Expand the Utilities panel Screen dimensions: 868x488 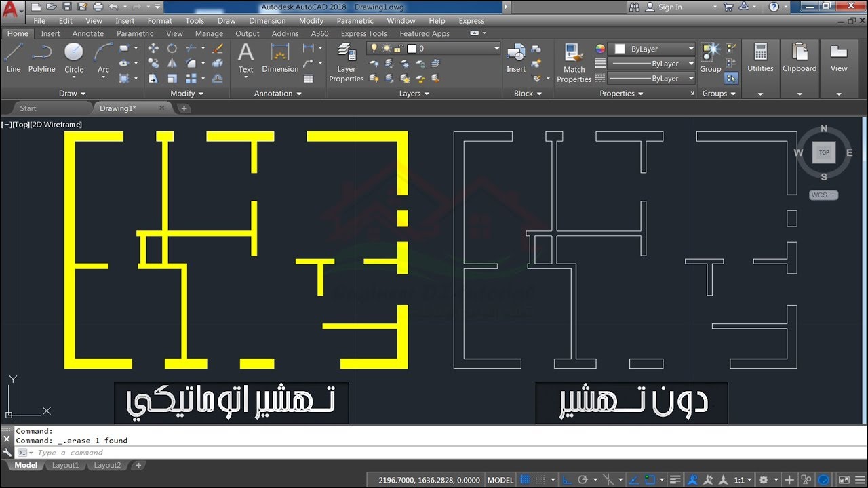tap(760, 94)
